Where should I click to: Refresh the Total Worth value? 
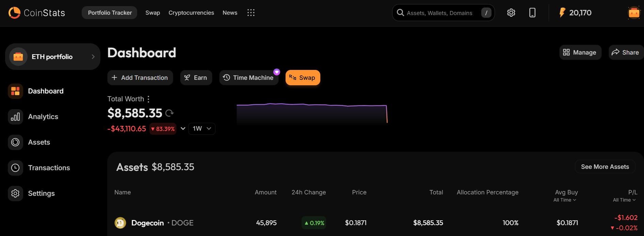[x=170, y=113]
